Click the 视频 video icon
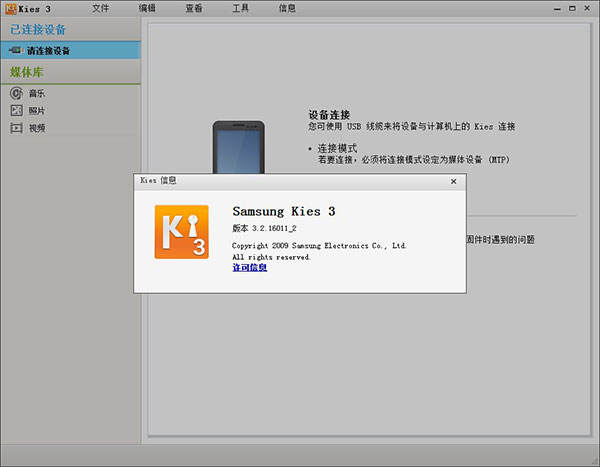The width and height of the screenshot is (600, 467). click(x=16, y=128)
